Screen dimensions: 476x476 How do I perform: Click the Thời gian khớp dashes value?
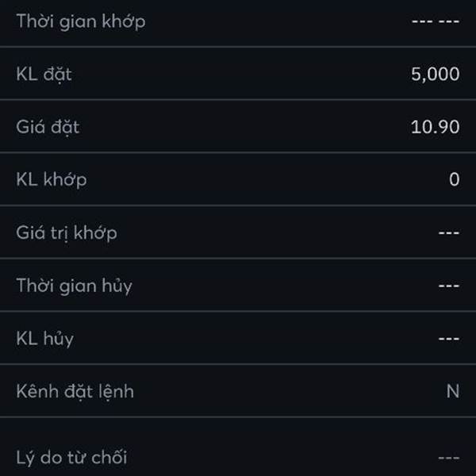click(436, 21)
